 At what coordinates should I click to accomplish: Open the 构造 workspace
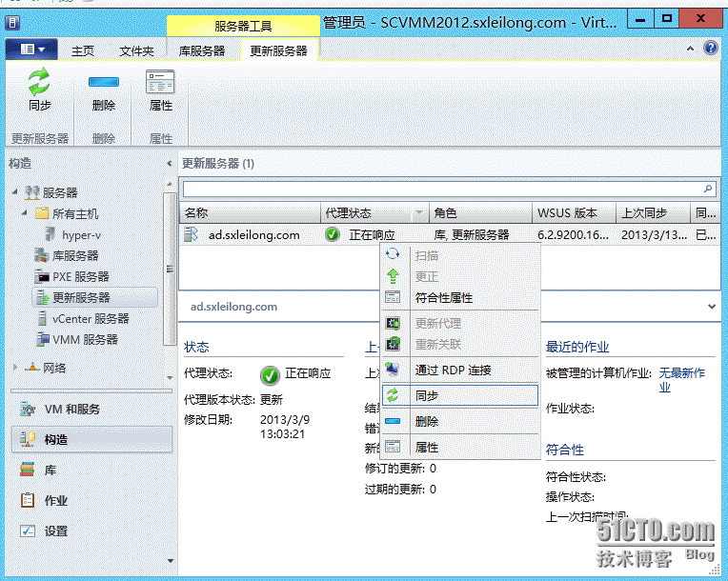tap(91, 439)
